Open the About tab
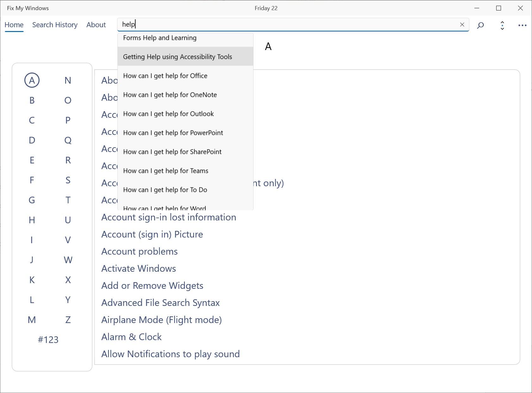 coord(96,25)
